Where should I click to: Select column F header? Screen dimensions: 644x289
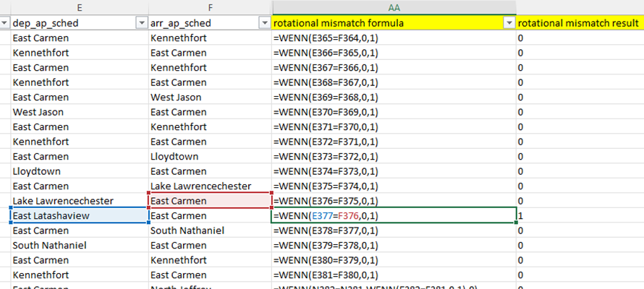pyautogui.click(x=210, y=7)
